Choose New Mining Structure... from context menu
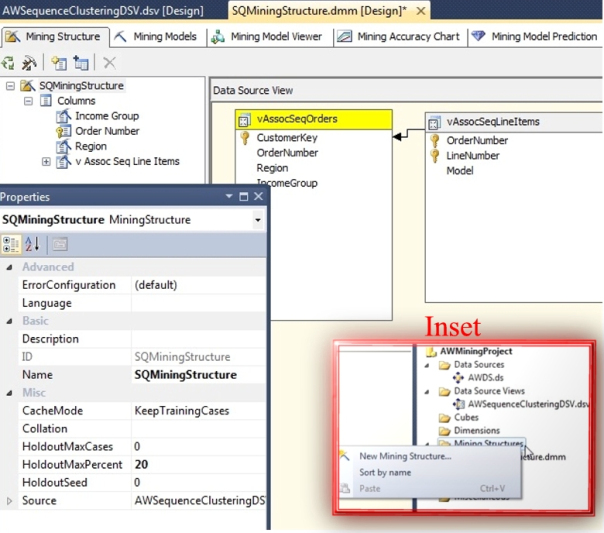This screenshot has height=533, width=604. click(x=405, y=456)
